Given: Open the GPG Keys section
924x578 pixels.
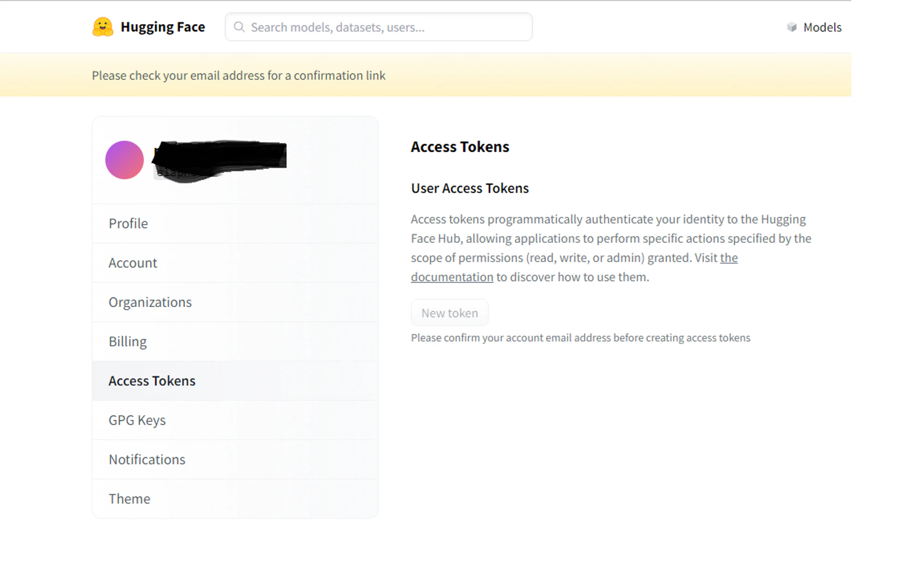Looking at the screenshot, I should (235, 420).
